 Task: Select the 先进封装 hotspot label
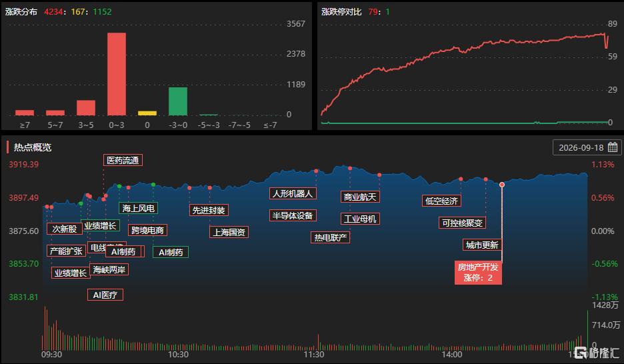coord(209,210)
